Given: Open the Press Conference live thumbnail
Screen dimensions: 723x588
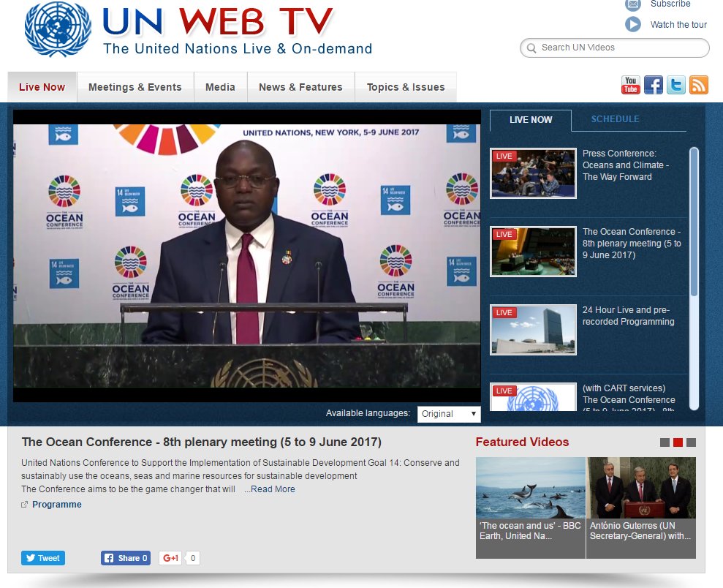Looking at the screenshot, I should [533, 173].
